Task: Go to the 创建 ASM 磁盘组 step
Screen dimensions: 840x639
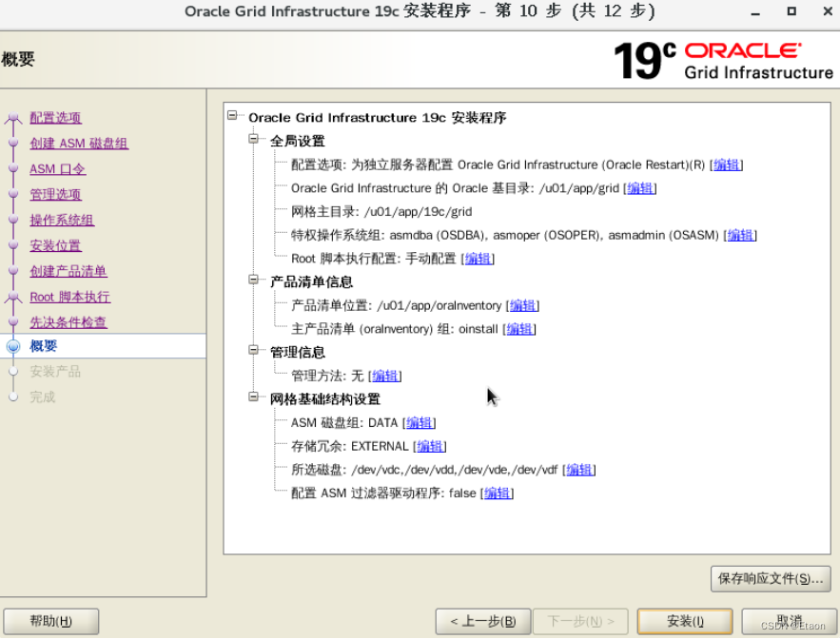Action: coord(79,144)
